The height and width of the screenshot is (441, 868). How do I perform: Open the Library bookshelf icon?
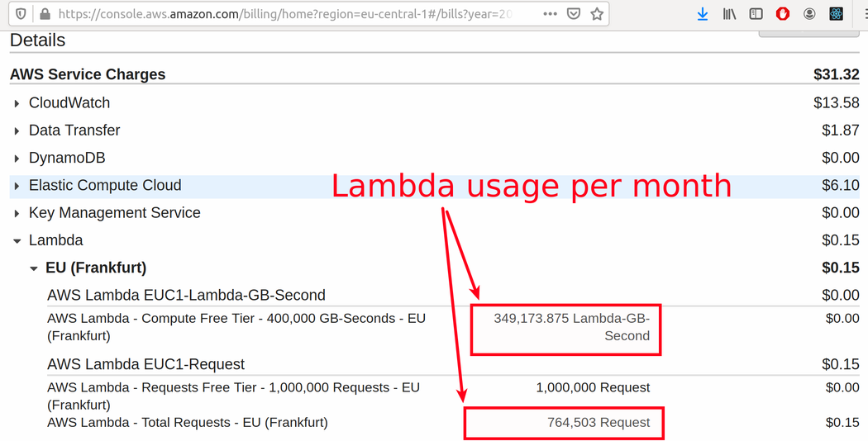(x=729, y=14)
